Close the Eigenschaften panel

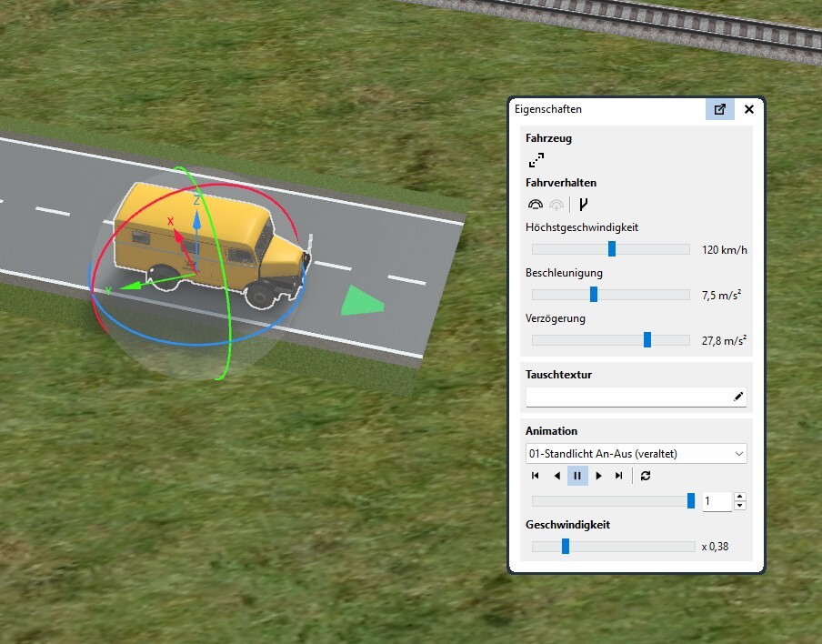(x=749, y=109)
